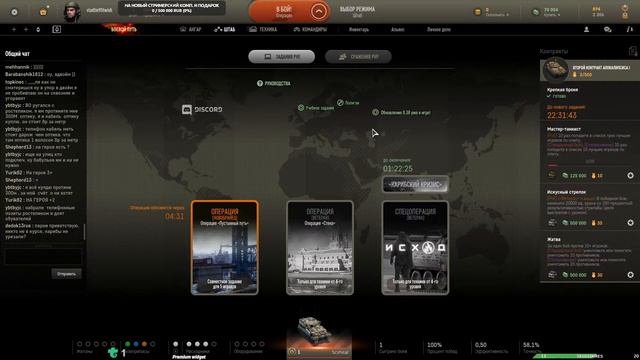Viewport: 640px width, 360px height.
Task: Expand the battle mode chevron on battle button
Action: tap(319, 11)
